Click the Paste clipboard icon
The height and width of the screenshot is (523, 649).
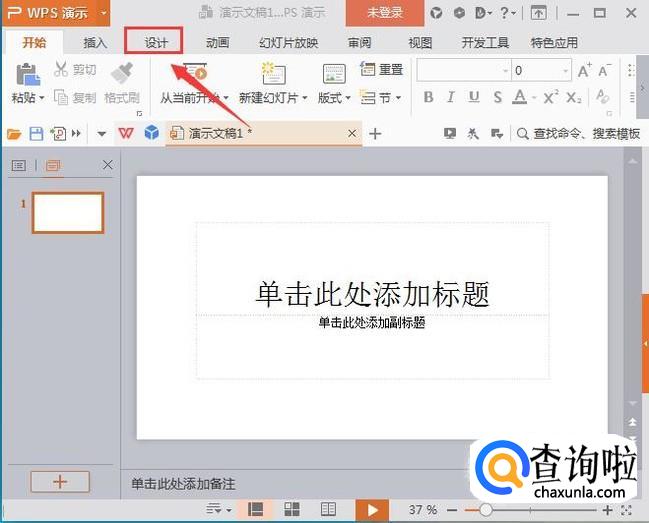pyautogui.click(x=28, y=74)
